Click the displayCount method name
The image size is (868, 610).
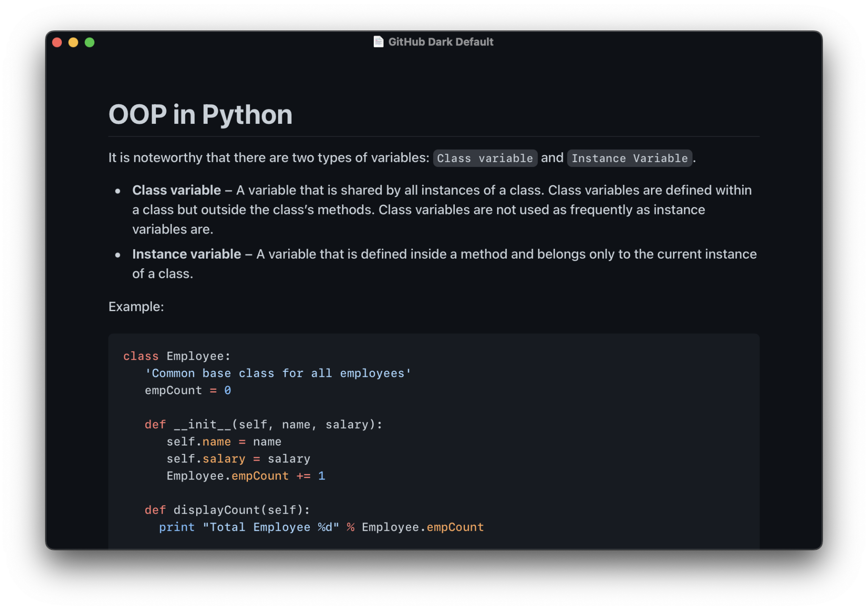pyautogui.click(x=216, y=510)
